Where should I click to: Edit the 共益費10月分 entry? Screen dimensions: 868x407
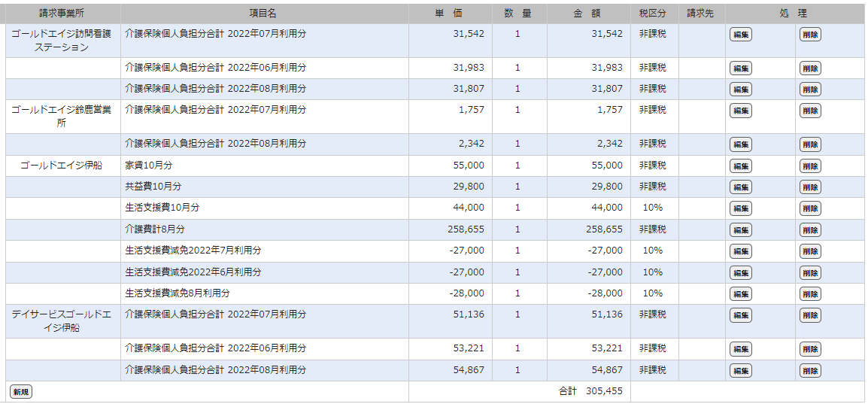740,187
